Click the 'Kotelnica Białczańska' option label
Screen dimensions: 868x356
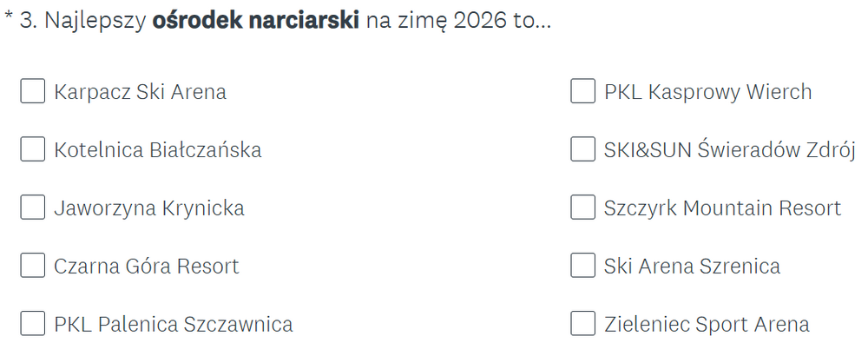coord(157,150)
